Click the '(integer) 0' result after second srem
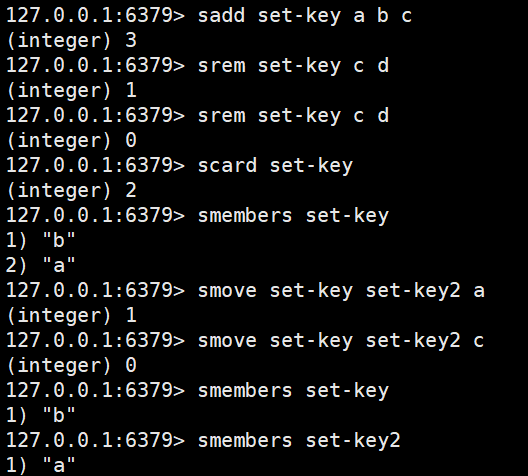 [x=72, y=140]
